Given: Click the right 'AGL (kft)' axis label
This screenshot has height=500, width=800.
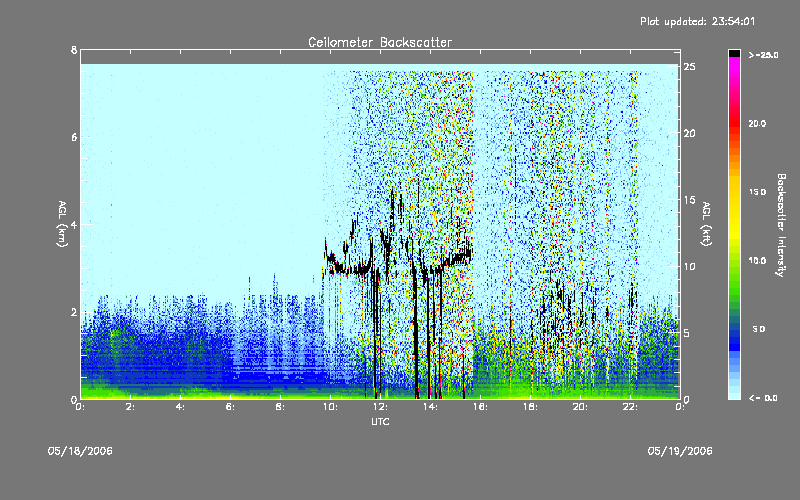Looking at the screenshot, I should click(x=706, y=224).
